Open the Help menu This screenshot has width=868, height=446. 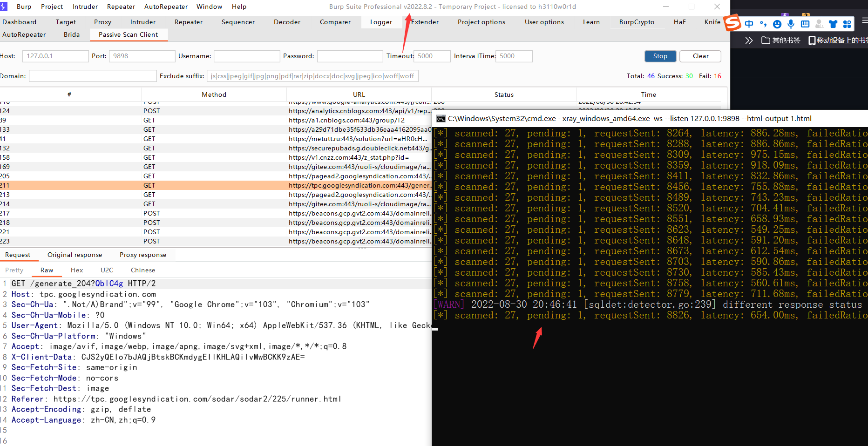(239, 7)
